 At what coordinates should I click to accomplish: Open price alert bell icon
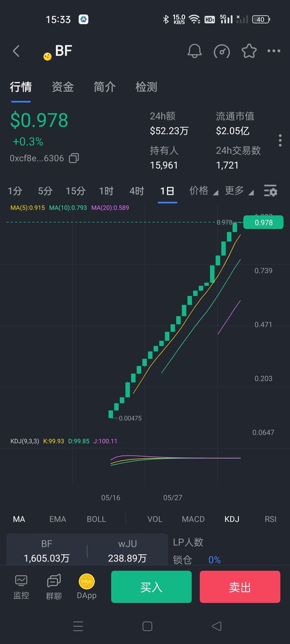(194, 51)
